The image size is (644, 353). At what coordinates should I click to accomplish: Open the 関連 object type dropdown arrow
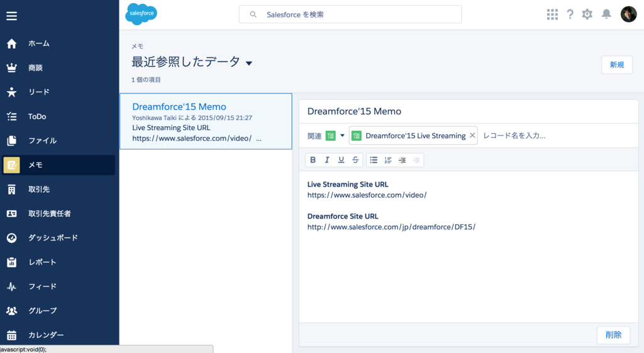point(342,136)
